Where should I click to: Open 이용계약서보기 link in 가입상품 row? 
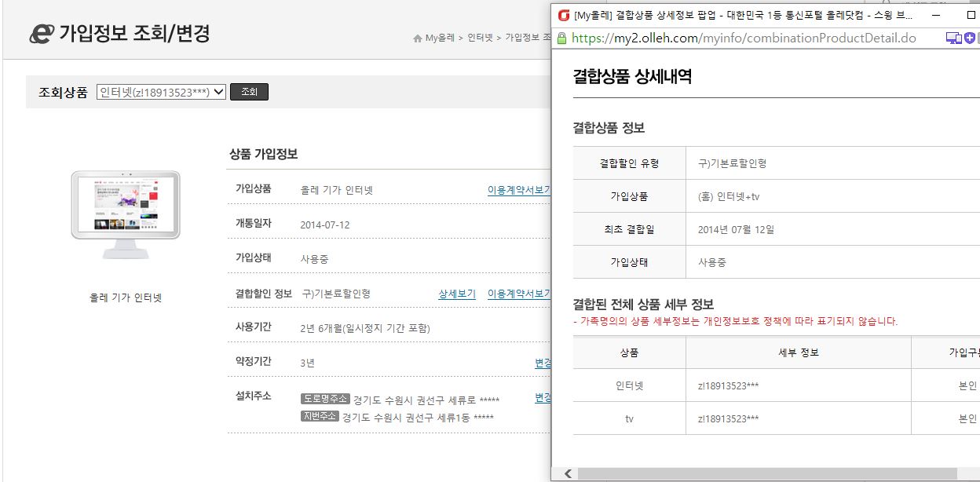[x=518, y=190]
